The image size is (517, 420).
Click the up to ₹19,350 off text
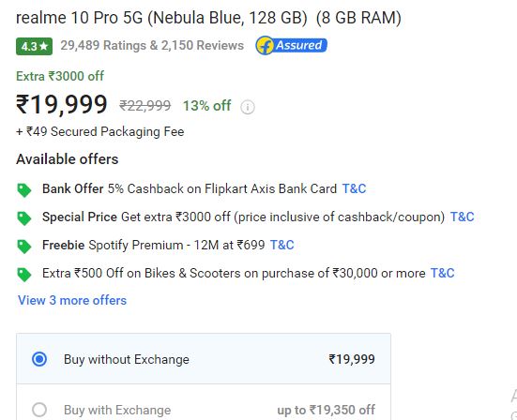[x=327, y=410]
